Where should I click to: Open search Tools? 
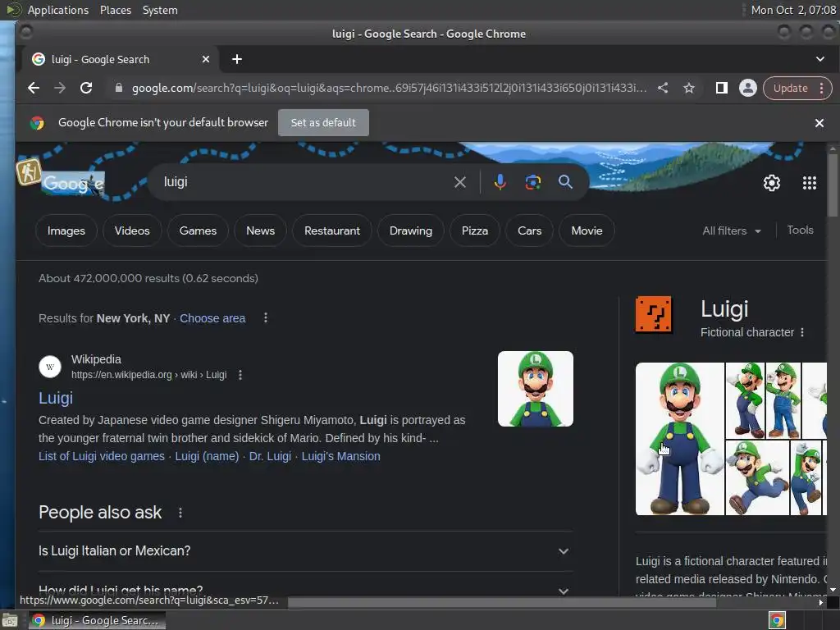pos(800,231)
